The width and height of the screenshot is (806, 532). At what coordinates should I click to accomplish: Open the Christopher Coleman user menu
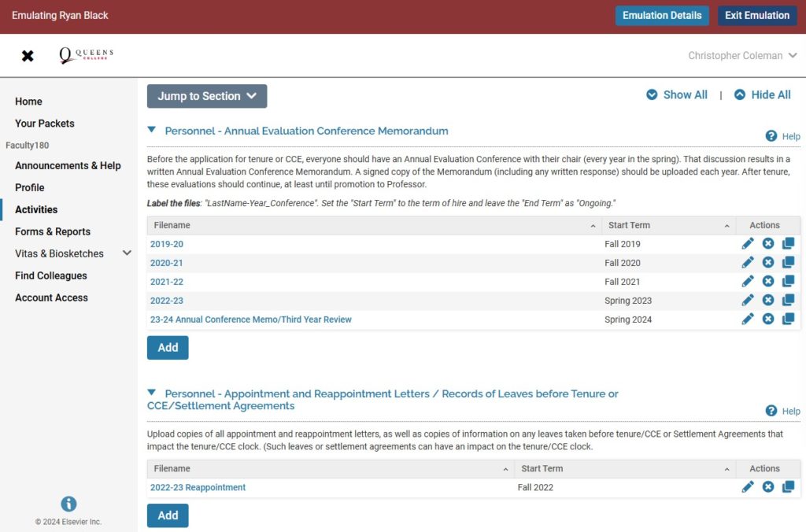[742, 56]
